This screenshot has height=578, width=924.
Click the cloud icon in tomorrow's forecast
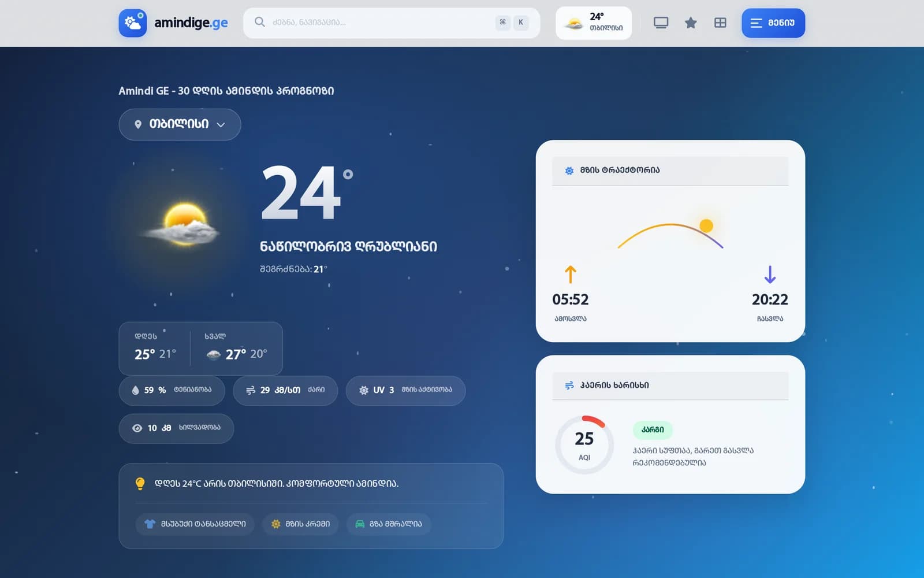point(214,355)
